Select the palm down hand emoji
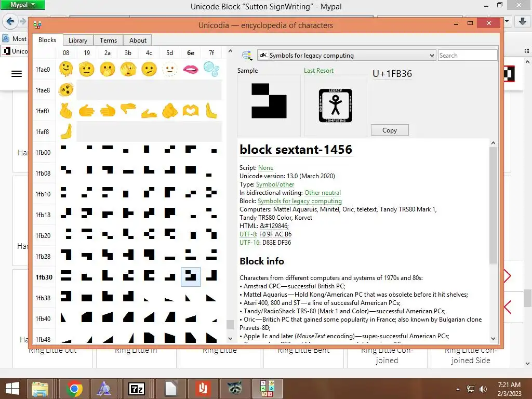 [128, 109]
